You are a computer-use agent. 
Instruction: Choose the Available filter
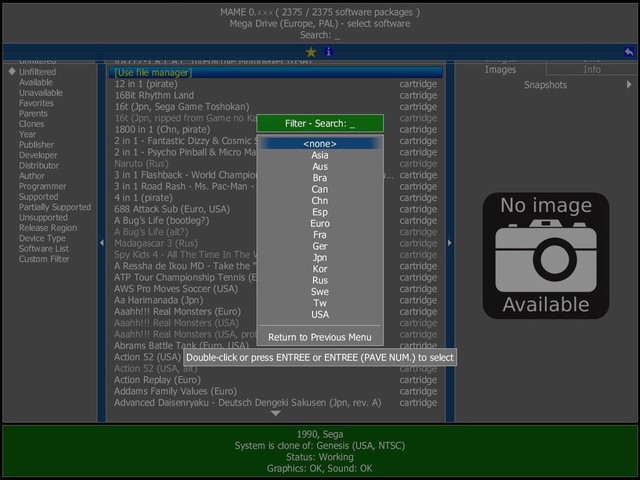36,82
